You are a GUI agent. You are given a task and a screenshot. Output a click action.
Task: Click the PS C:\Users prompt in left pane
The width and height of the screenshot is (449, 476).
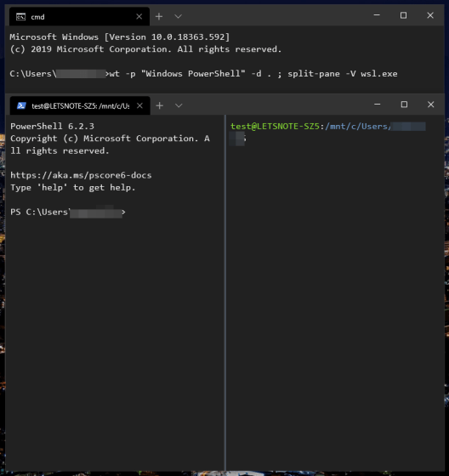point(68,212)
